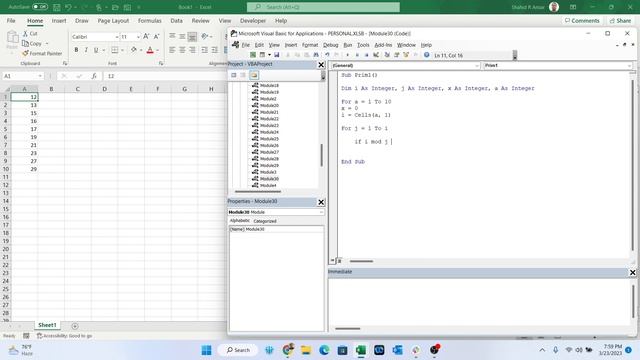The width and height of the screenshot is (640, 360).
Task: Open the Calibri font name dropdown
Action: [x=117, y=37]
